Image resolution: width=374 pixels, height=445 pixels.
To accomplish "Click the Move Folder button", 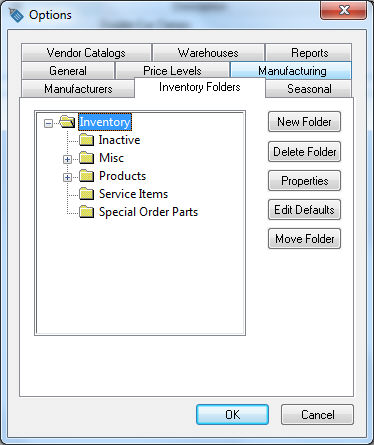I will click(x=304, y=239).
